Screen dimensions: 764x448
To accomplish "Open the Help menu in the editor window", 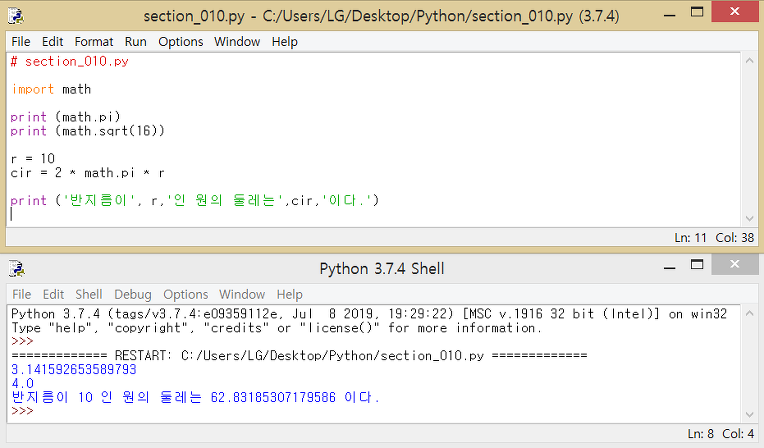I will 285,42.
